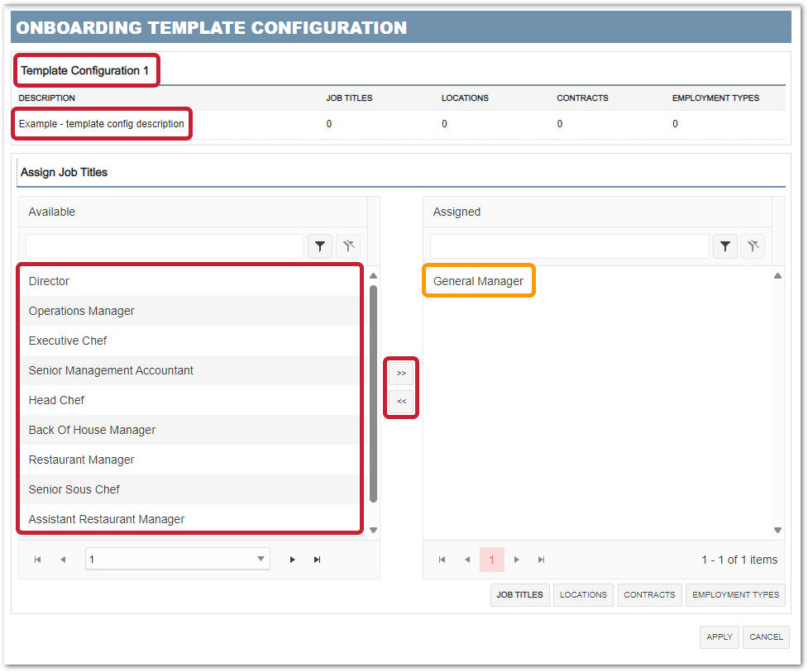This screenshot has width=808, height=672.
Task: Move selected job titles to Assigned with >>
Action: (x=401, y=373)
